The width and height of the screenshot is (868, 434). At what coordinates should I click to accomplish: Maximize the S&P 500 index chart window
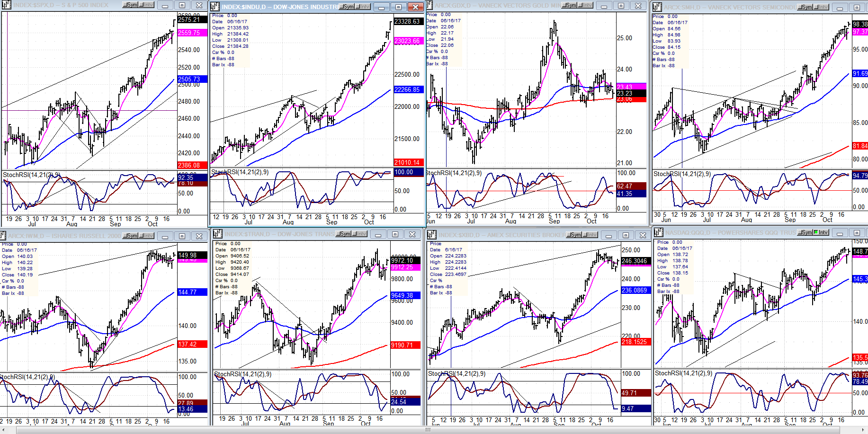(182, 6)
